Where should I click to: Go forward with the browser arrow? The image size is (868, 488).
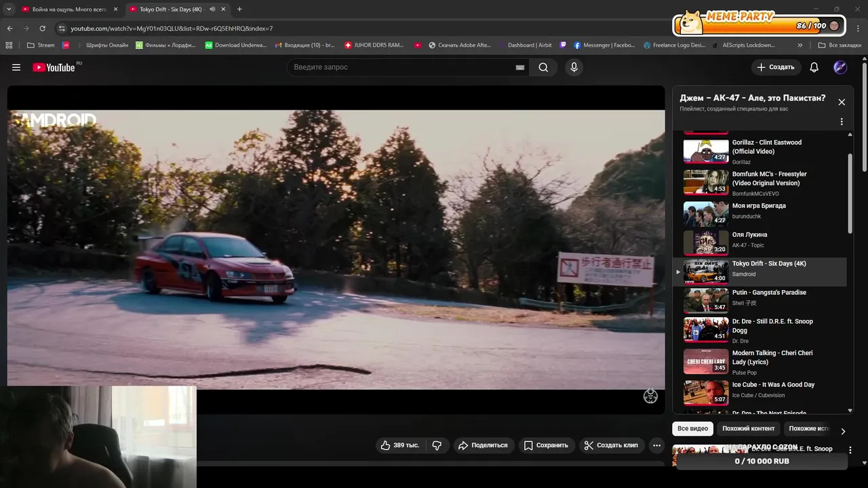pos(26,28)
